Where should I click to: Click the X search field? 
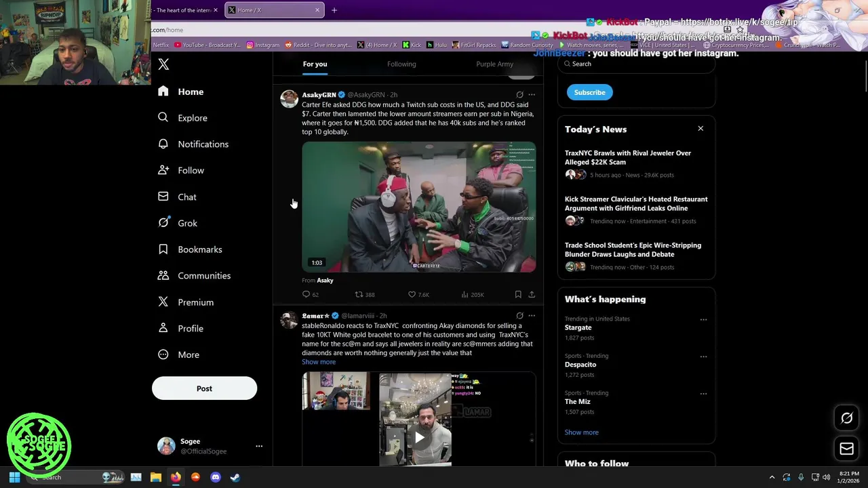[x=636, y=64]
